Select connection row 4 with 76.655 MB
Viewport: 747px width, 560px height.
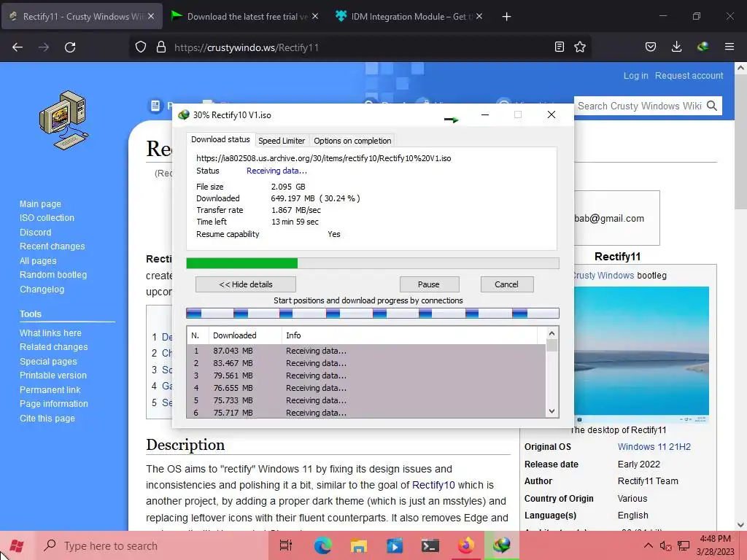[x=366, y=388]
